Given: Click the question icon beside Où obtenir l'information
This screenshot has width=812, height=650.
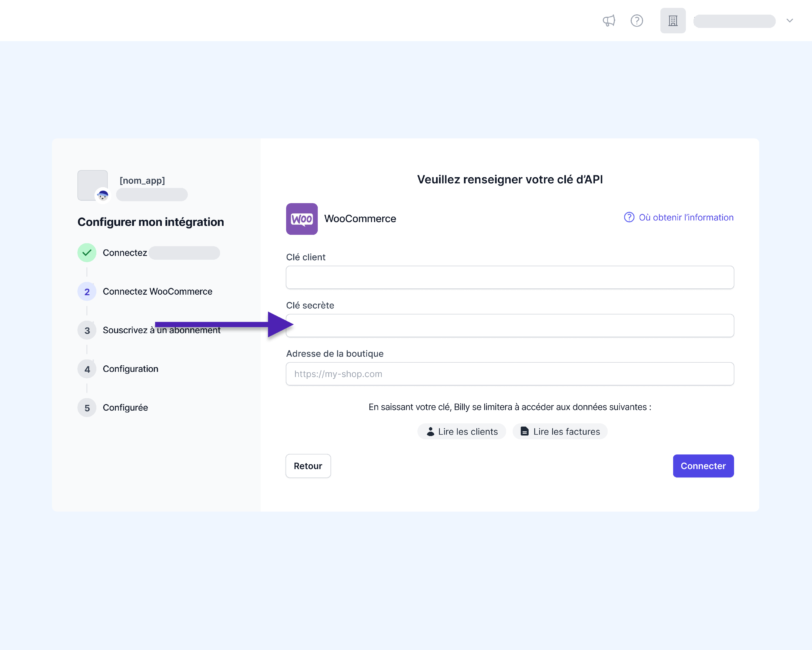Looking at the screenshot, I should click(629, 217).
